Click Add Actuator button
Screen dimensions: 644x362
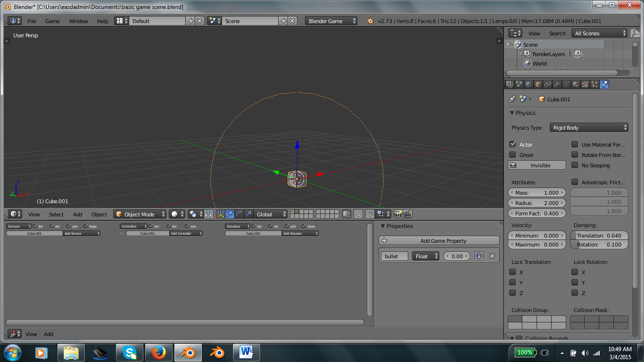300,233
